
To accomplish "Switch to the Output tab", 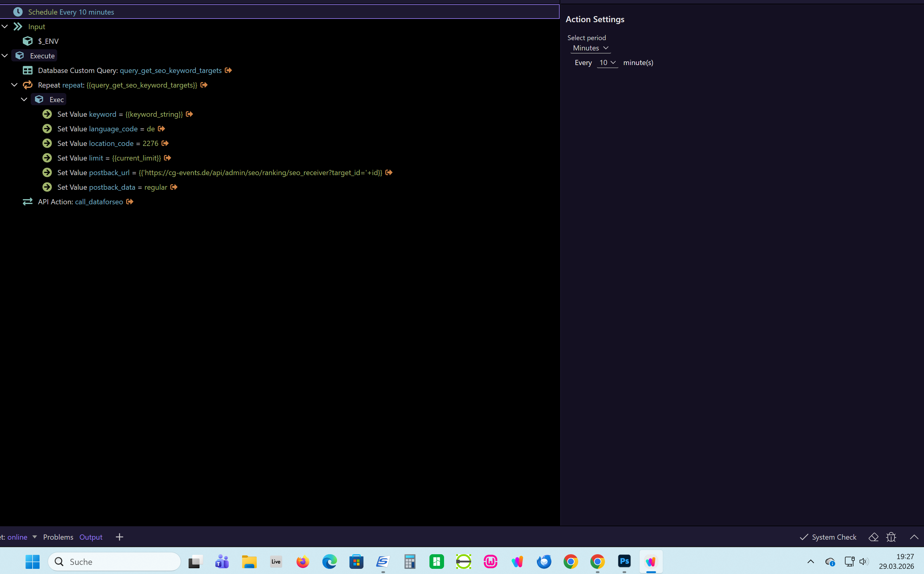I will 91,537.
